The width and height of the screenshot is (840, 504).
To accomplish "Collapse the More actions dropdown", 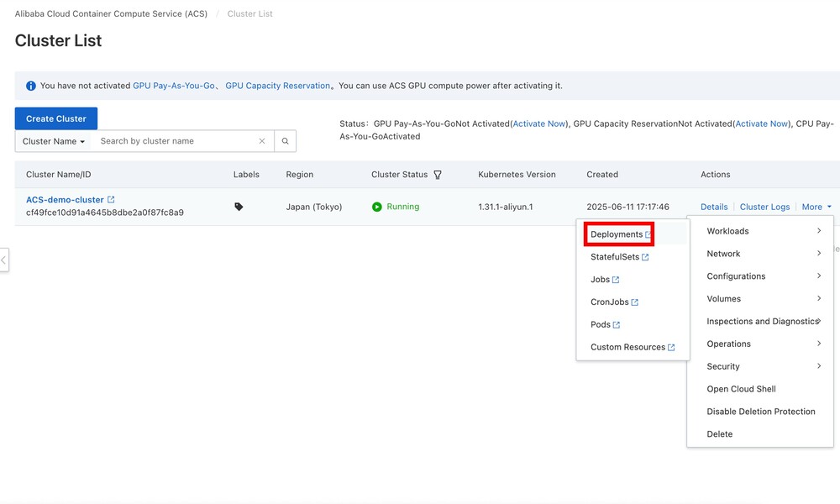I will pyautogui.click(x=816, y=207).
